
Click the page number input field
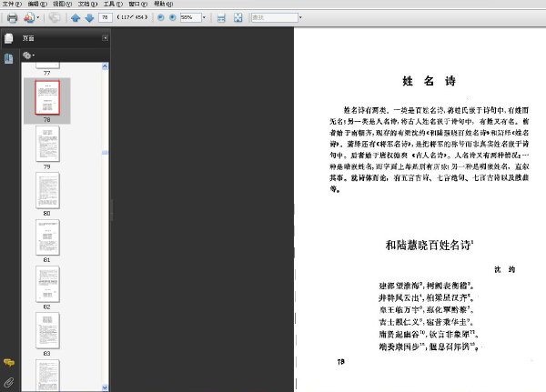click(x=106, y=17)
